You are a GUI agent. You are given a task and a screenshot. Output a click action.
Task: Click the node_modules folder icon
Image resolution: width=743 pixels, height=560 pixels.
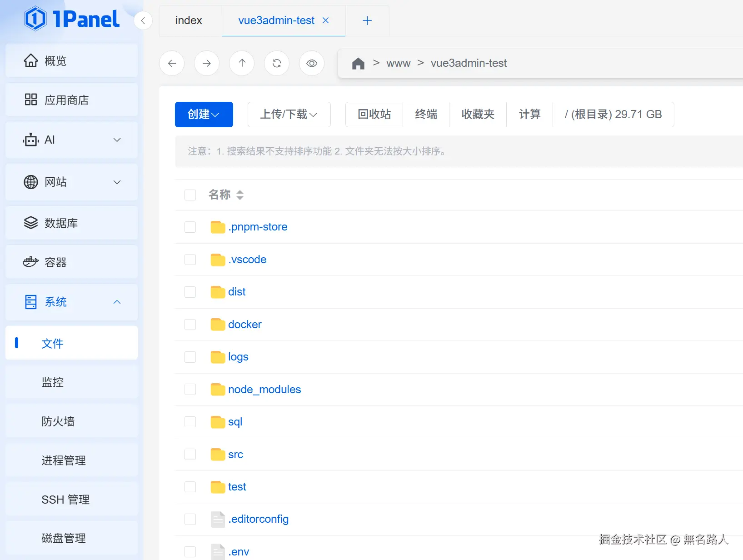218,390
